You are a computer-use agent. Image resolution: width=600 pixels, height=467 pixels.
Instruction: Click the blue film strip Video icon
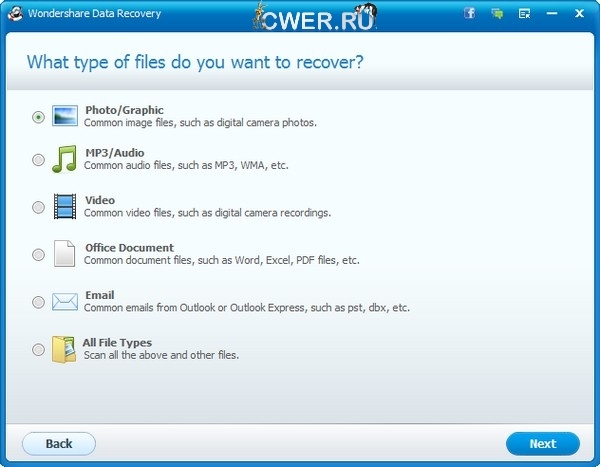click(65, 206)
